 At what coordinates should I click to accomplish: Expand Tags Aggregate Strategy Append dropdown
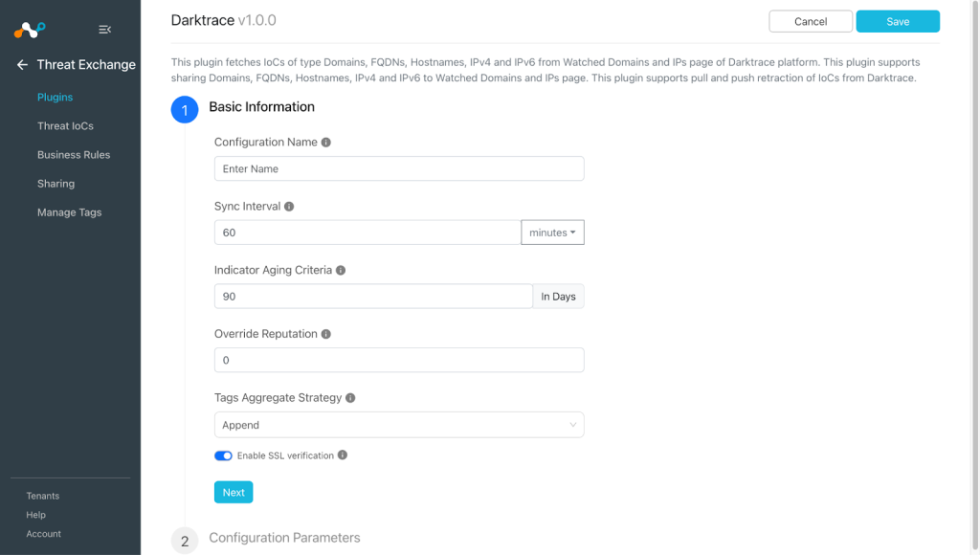click(x=399, y=425)
